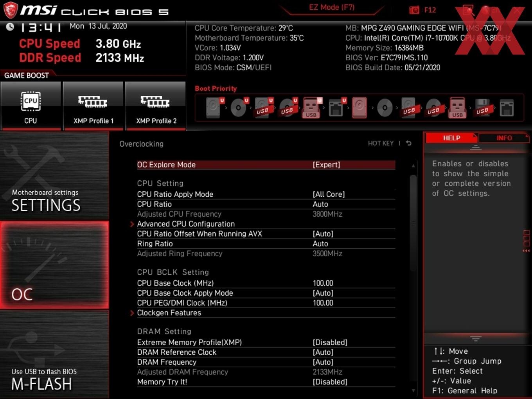Select legacy USB key boot icon

point(458,108)
